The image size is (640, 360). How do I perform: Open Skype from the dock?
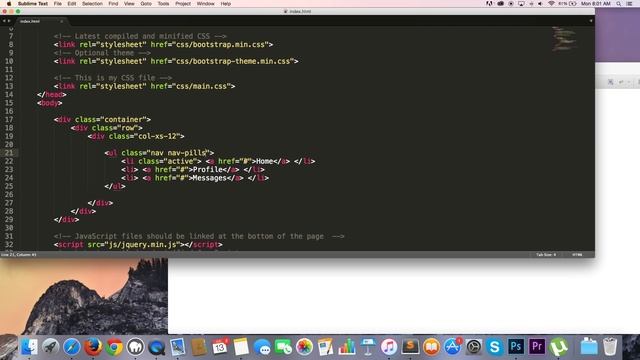pyautogui.click(x=495, y=347)
